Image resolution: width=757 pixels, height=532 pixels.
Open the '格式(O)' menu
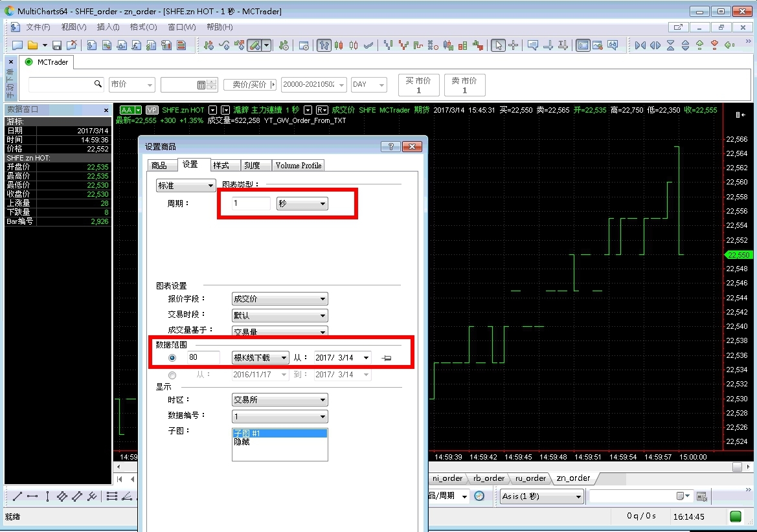point(143,27)
